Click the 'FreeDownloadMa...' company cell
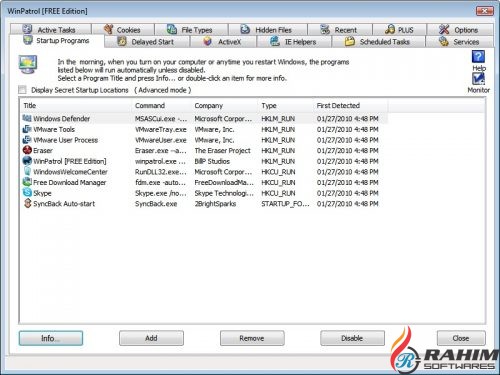Viewport: 500px width, 375px height. pos(224,183)
